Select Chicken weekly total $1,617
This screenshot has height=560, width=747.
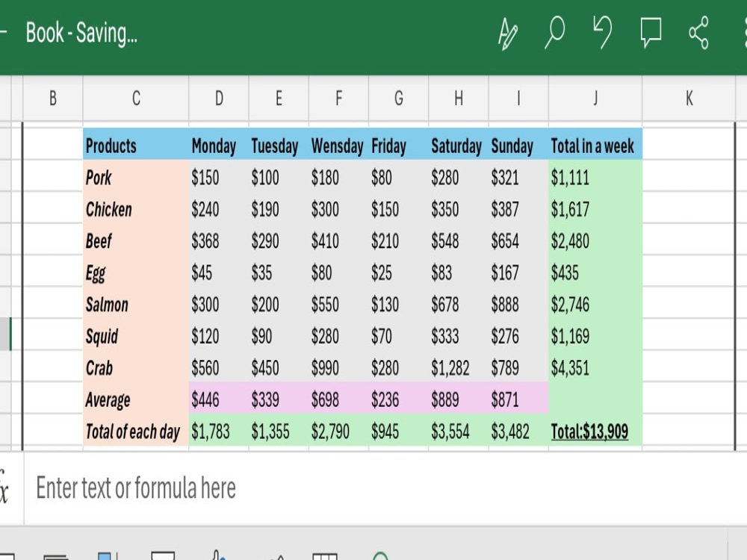595,208
